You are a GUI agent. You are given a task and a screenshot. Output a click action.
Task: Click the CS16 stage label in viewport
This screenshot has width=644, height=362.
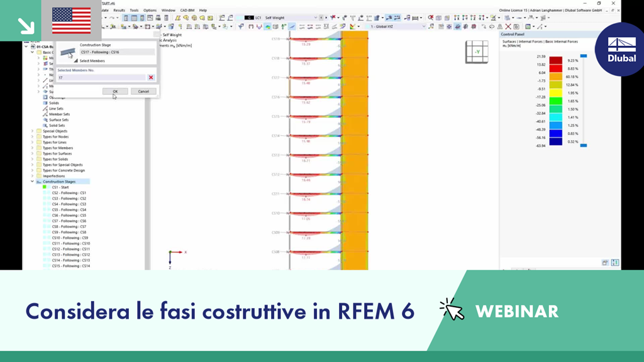[x=275, y=97]
